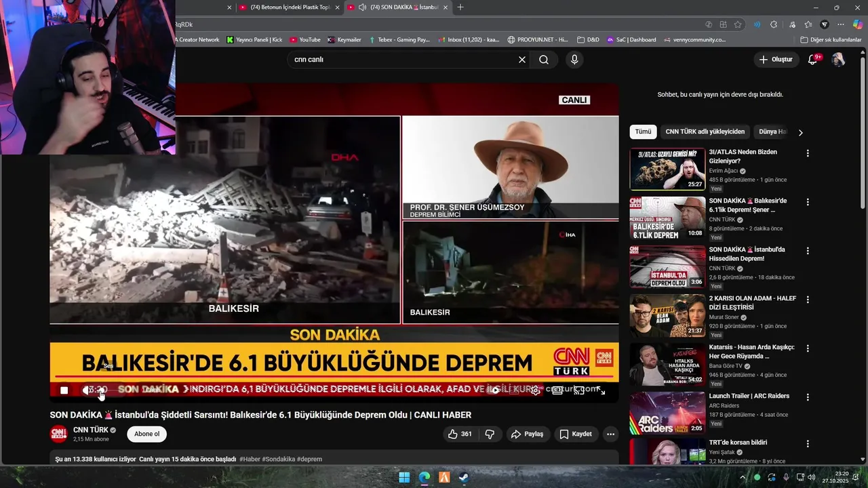The height and width of the screenshot is (488, 868).
Task: Open browser extensions puzzle icon
Action: [774, 24]
